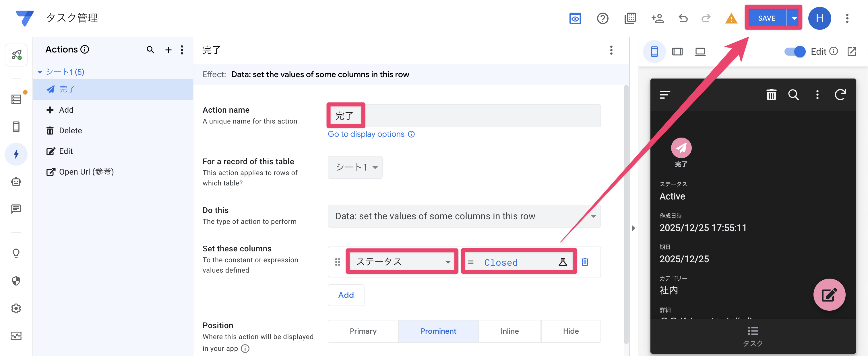Click the Share app add-person icon

[x=657, y=18]
